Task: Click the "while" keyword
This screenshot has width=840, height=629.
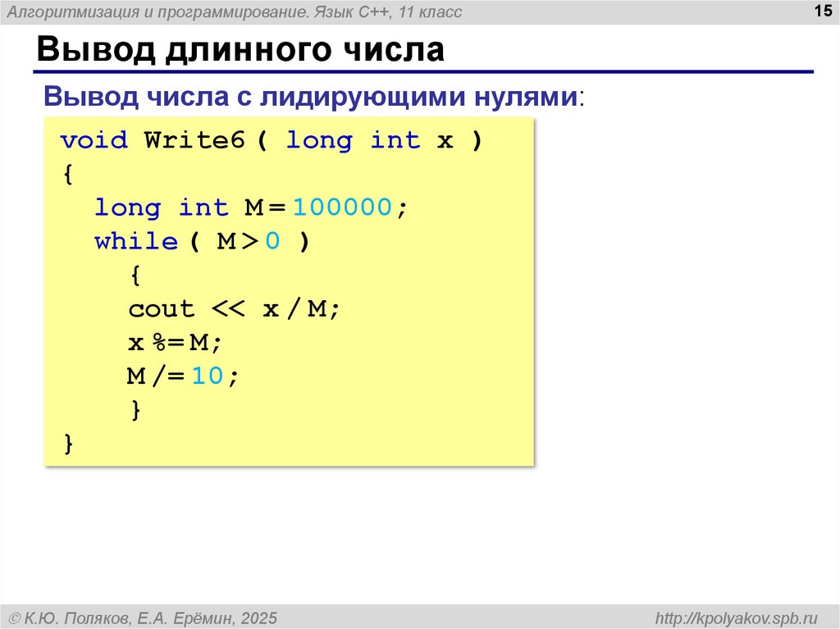Action: coord(135,241)
